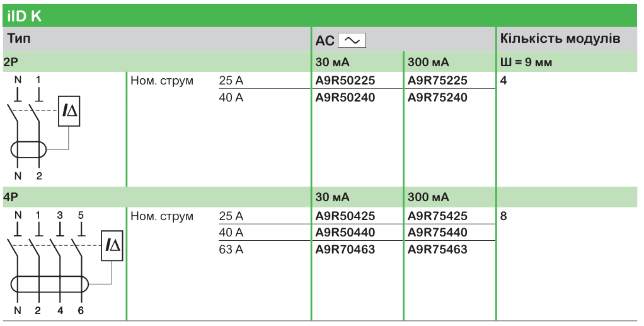This screenshot has height=326, width=644.
Task: Click the IΔ box in the 4P diagram
Action: [113, 245]
